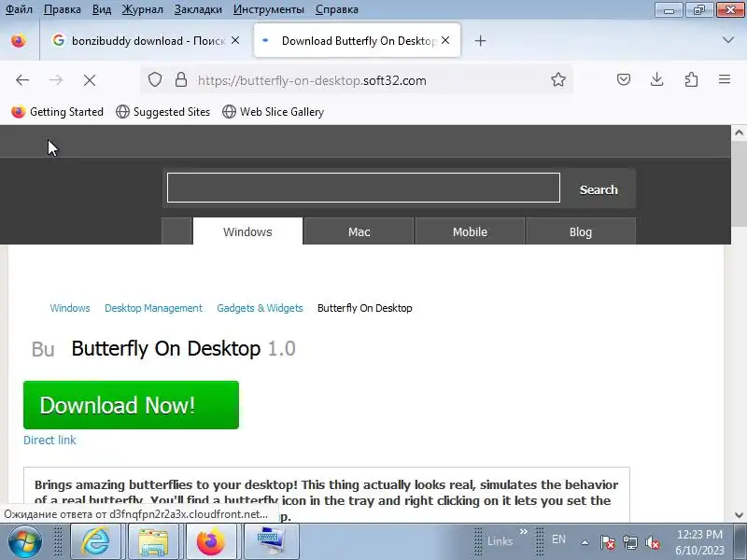
Task: Select the Mobile site tab
Action: (470, 231)
